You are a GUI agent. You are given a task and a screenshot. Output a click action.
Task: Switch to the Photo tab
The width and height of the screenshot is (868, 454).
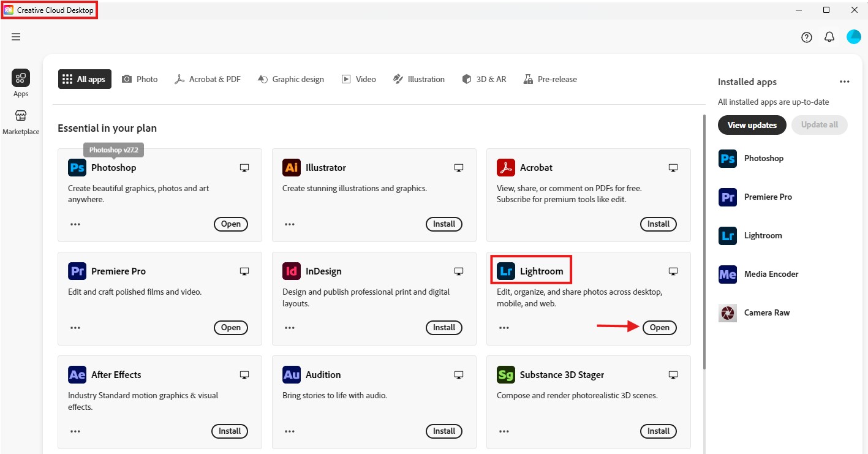(x=140, y=79)
